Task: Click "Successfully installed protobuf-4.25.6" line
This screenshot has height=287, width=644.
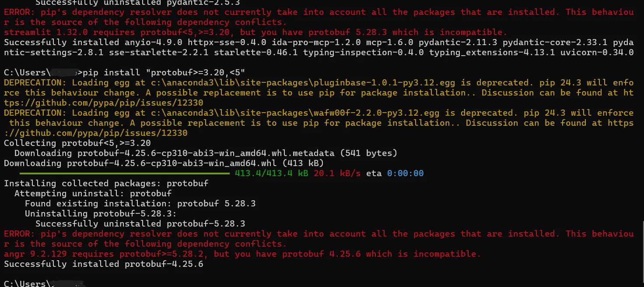Action: (103, 264)
